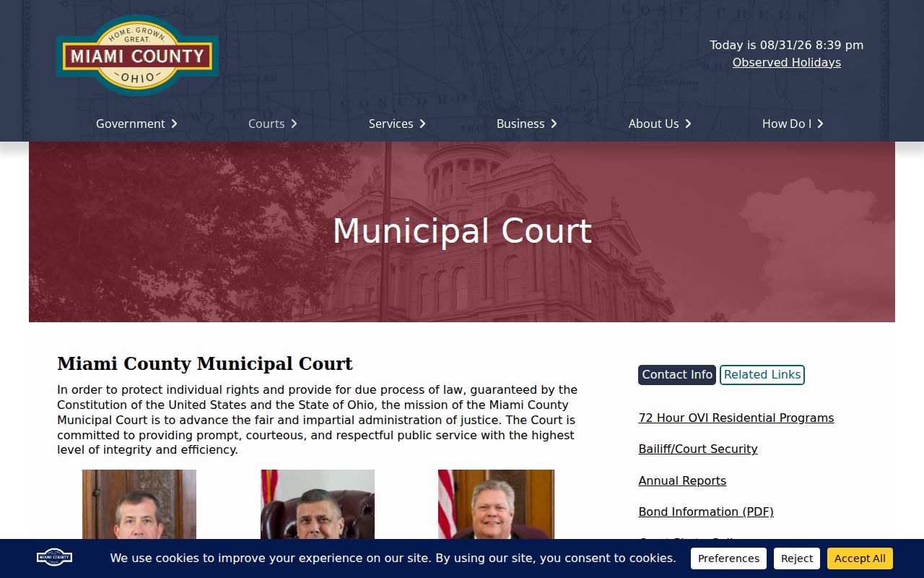924x578 pixels.
Task: Click the small Miami County logo in cookie bar
Action: tap(54, 557)
